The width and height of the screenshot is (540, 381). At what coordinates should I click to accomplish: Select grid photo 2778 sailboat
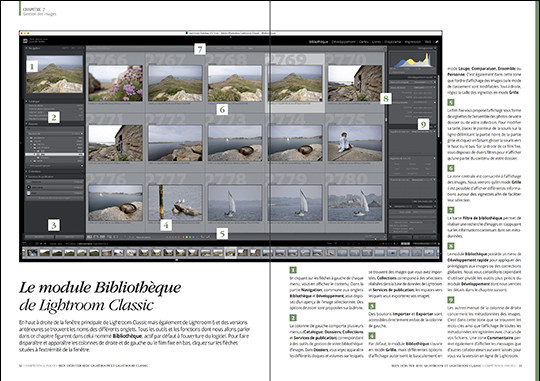coord(235,203)
